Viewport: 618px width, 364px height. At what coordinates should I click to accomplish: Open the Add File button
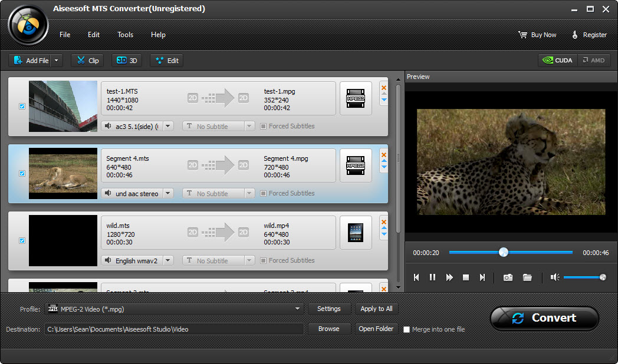coord(31,61)
